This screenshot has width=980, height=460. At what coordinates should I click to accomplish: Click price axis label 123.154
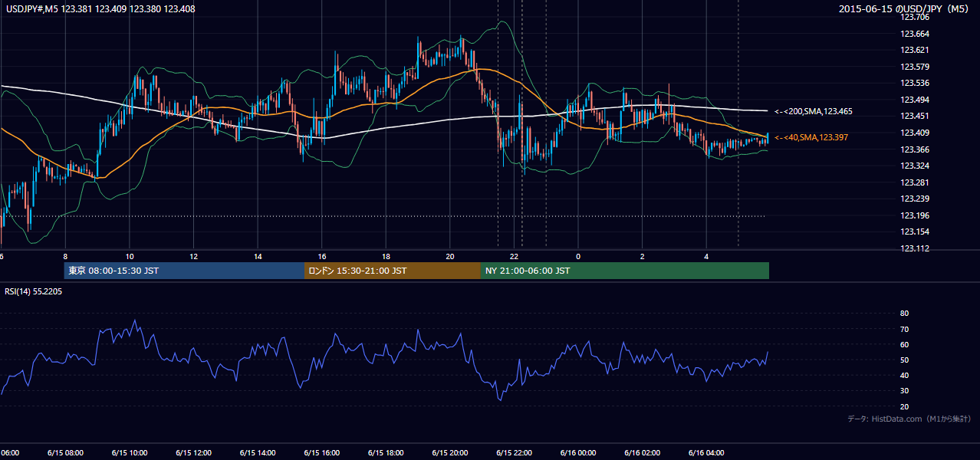click(x=914, y=232)
